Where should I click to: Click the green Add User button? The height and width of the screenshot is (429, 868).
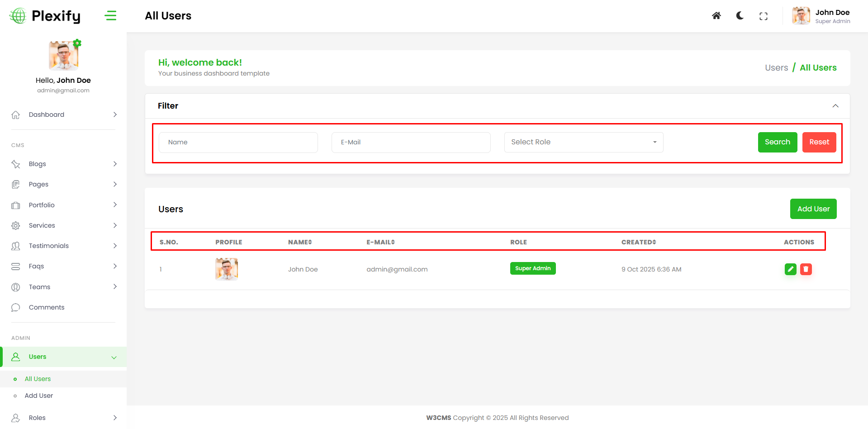pyautogui.click(x=813, y=209)
